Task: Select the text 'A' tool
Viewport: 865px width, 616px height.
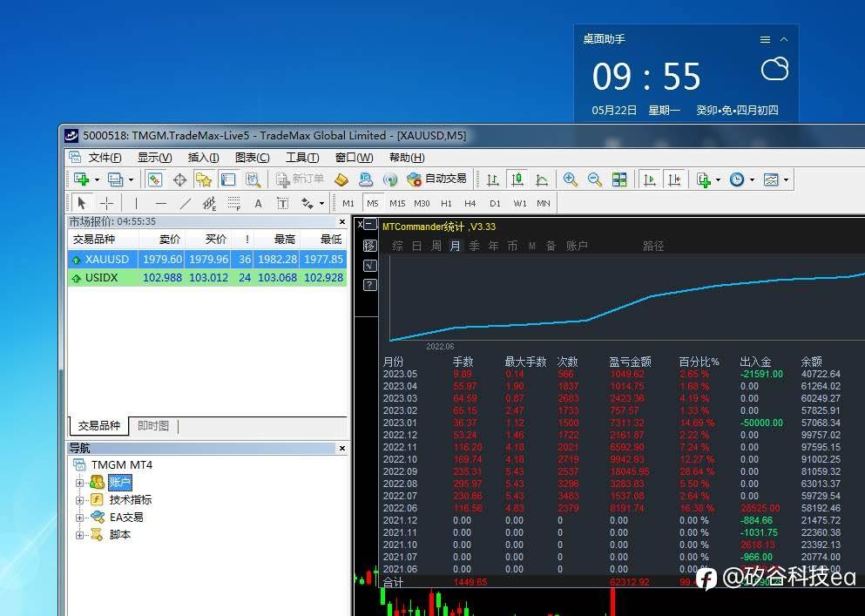Action: pos(258,203)
